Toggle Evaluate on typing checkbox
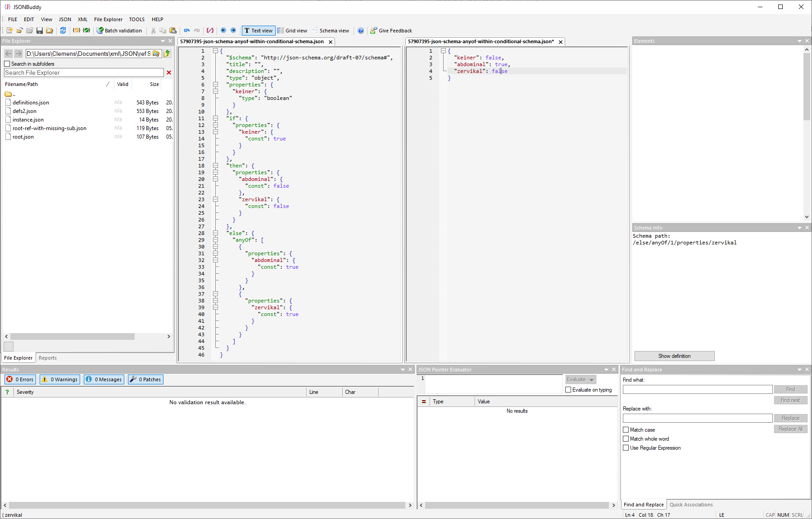Viewport: 812px width, 519px height. (x=568, y=390)
